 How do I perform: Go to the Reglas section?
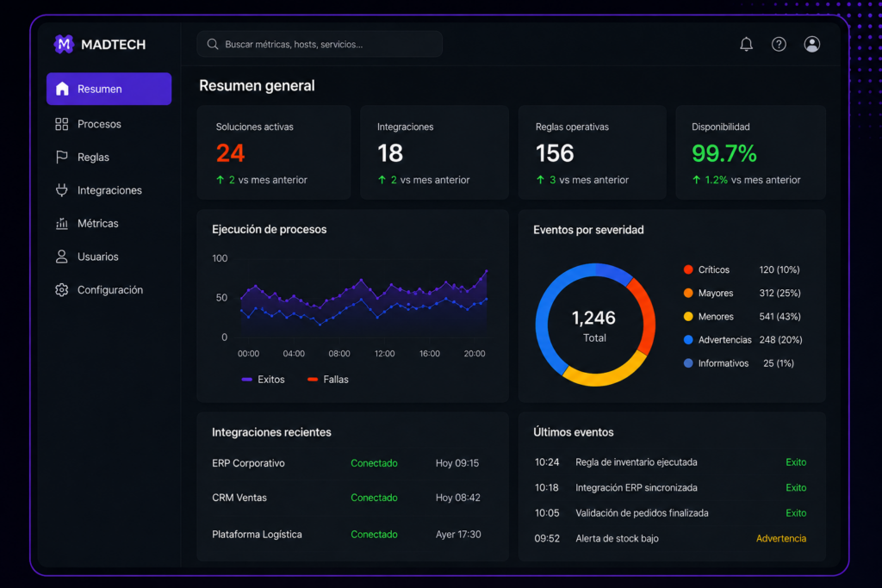pos(109,158)
